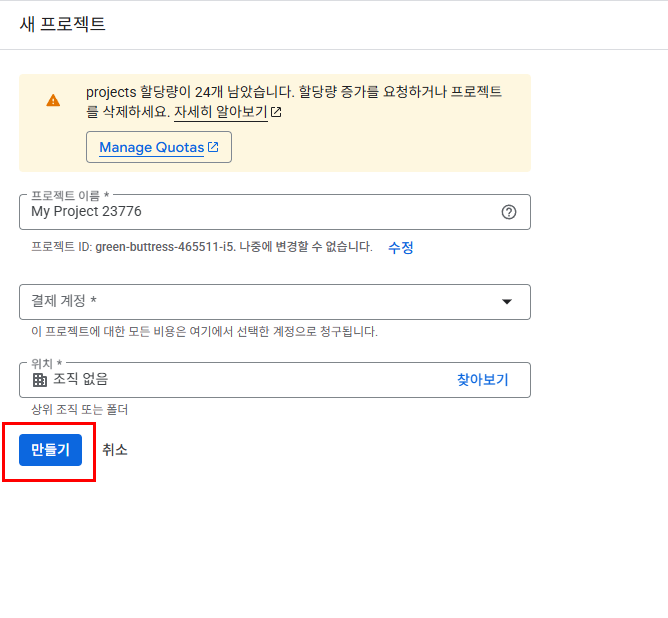Image resolution: width=668 pixels, height=618 pixels.
Task: Click the green-buttress-465511-i5 project ID text
Action: (x=165, y=247)
